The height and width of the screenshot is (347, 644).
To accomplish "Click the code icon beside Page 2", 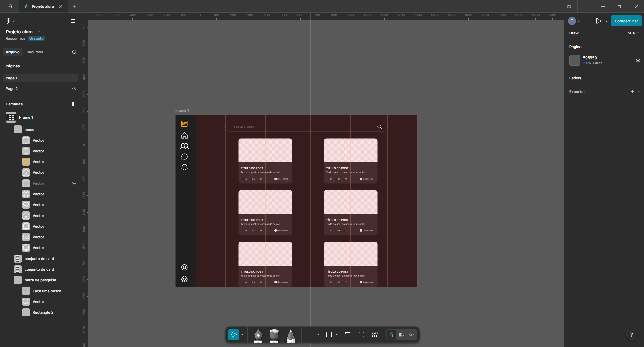I will click(x=74, y=89).
